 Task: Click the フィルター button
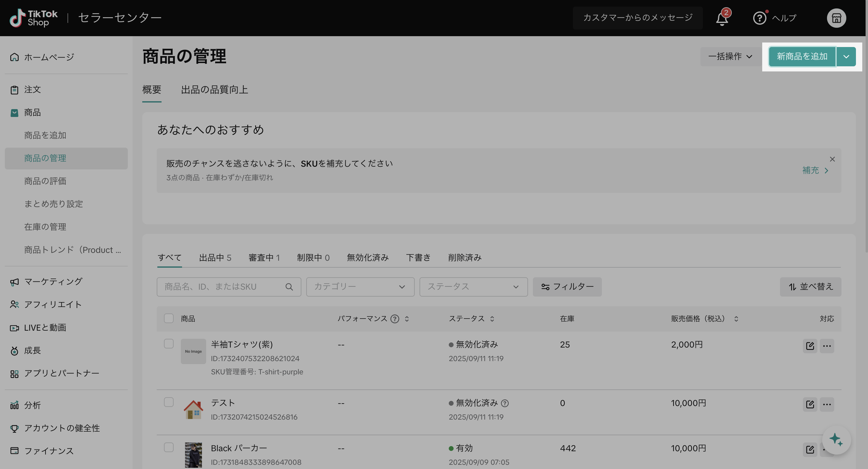coord(567,287)
